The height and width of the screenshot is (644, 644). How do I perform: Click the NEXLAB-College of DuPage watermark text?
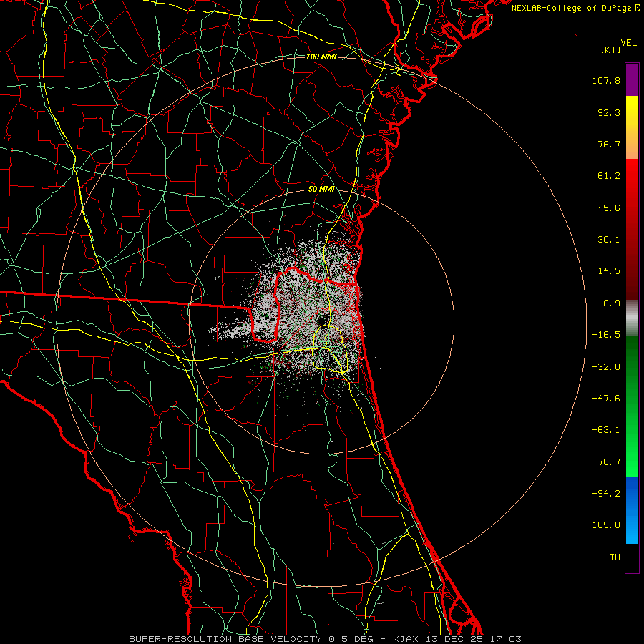click(575, 8)
